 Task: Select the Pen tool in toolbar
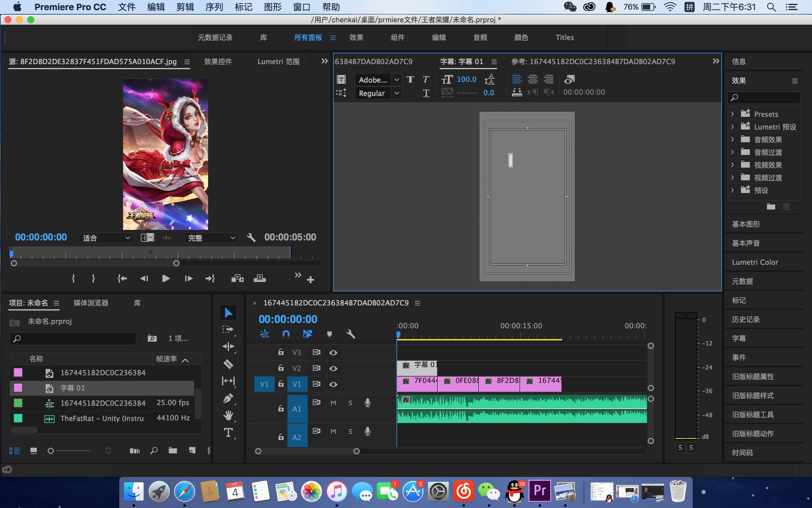click(x=228, y=398)
